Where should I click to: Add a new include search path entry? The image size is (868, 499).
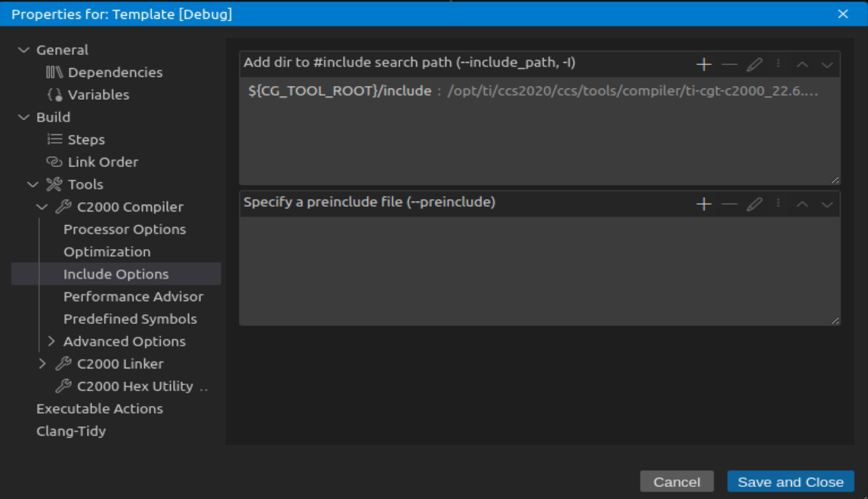[703, 64]
